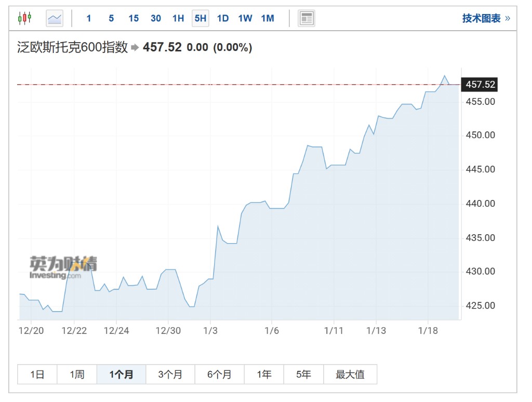Select the 1年 range tab
This screenshot has height=402, width=532.
pyautogui.click(x=264, y=374)
